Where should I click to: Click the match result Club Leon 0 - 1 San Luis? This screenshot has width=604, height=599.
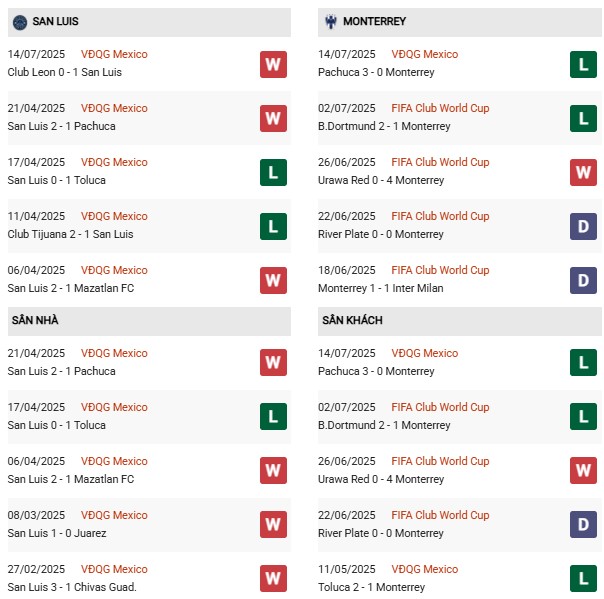[63, 72]
